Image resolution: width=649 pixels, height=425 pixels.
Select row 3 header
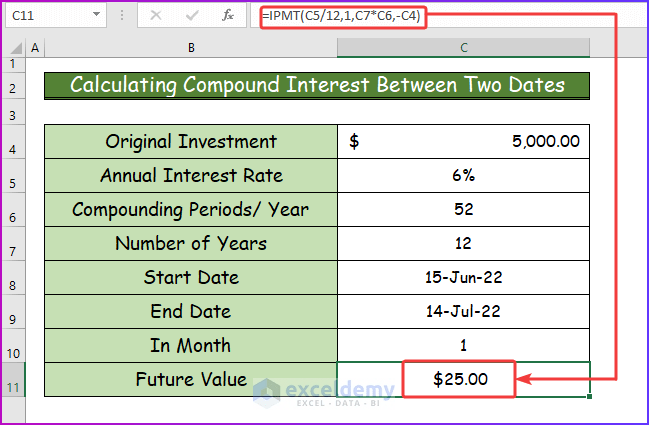click(x=13, y=112)
